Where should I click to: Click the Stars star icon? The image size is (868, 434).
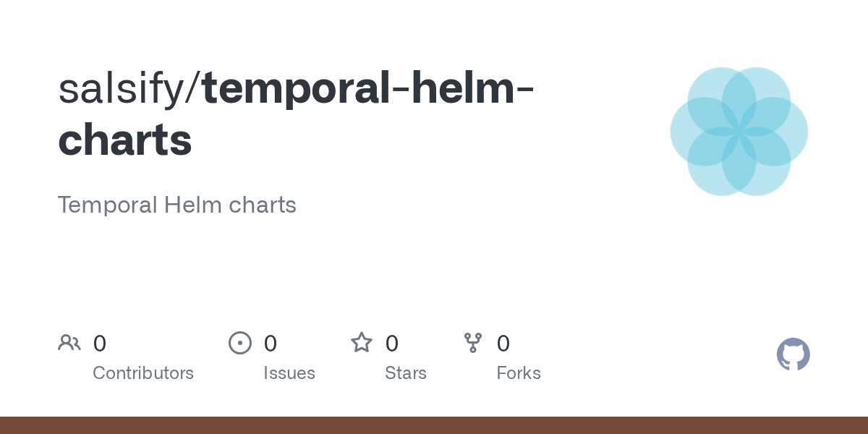point(362,342)
